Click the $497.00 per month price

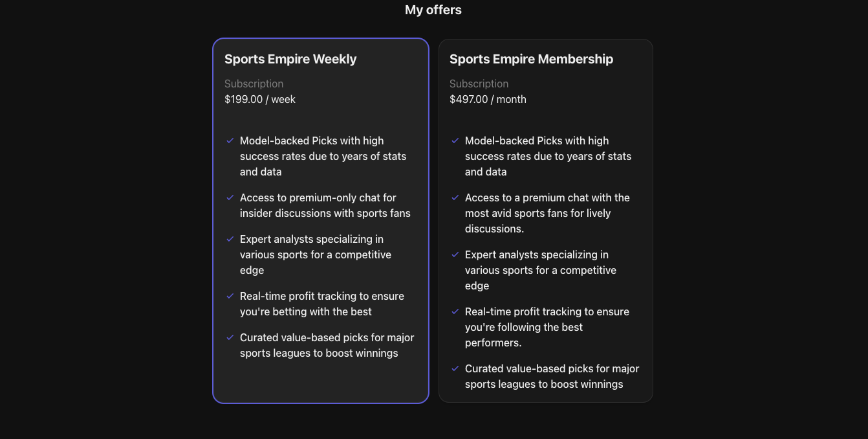(x=488, y=99)
